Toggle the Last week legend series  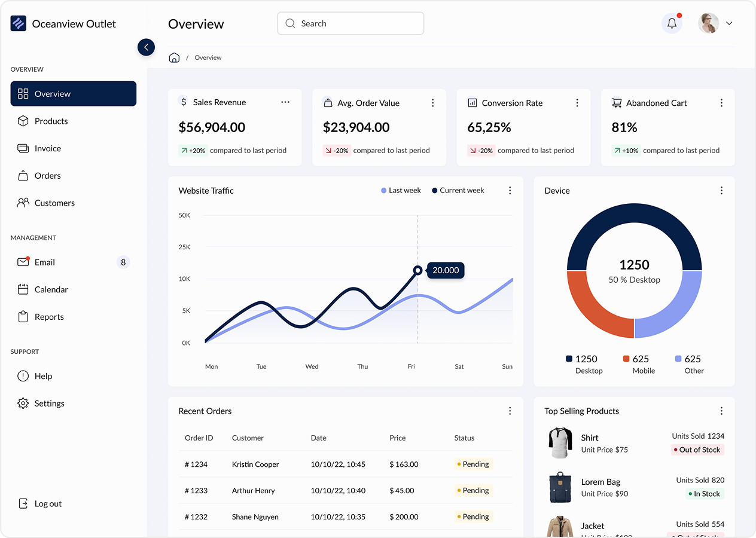pos(401,191)
